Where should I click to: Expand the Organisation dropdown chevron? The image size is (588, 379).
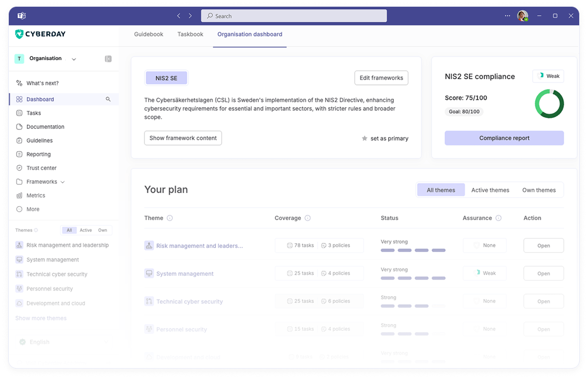click(74, 59)
